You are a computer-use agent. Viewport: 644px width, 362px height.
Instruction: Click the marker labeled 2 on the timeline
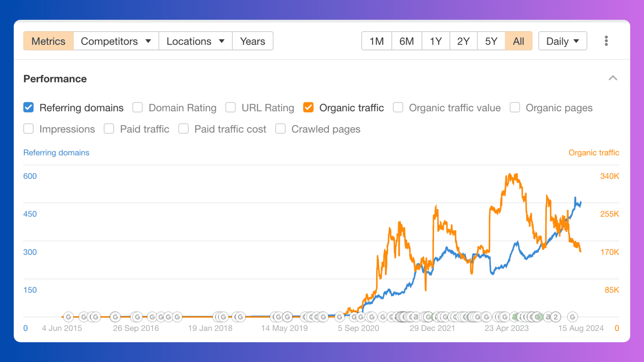tap(555, 317)
